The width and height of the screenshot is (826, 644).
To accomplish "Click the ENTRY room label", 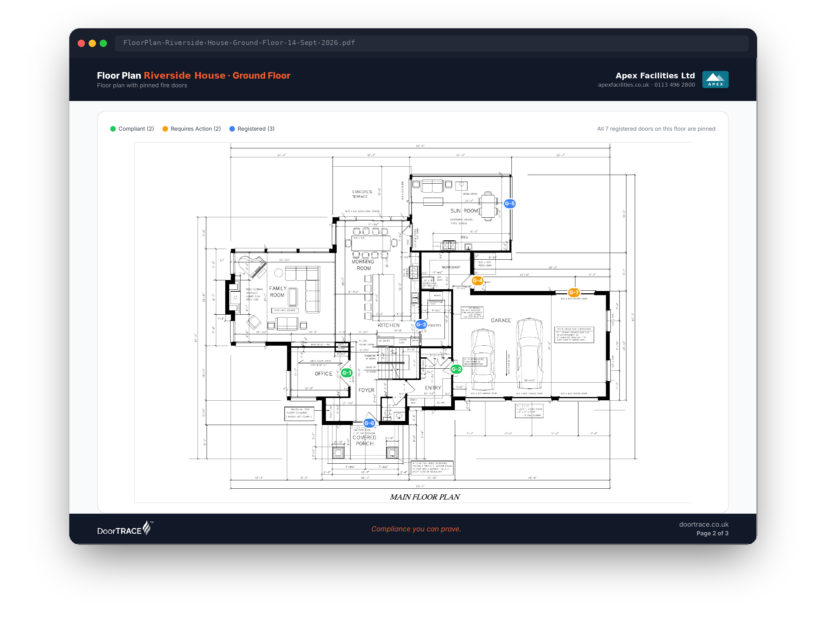I will pos(433,388).
